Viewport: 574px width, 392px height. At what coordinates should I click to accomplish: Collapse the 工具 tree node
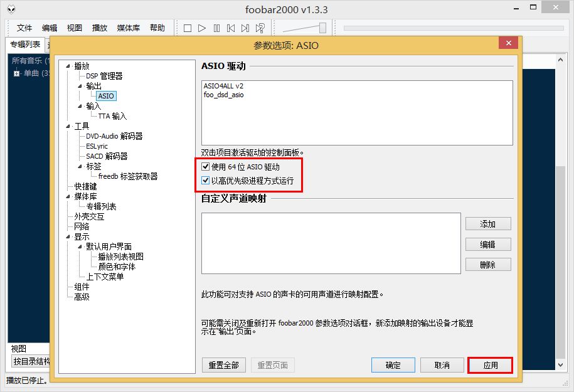(68, 126)
